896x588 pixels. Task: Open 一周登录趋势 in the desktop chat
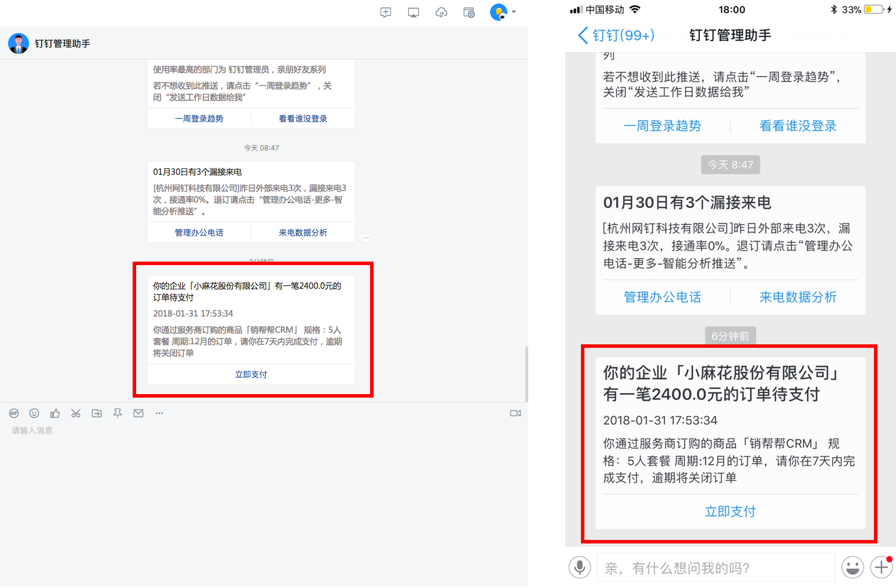pyautogui.click(x=199, y=119)
